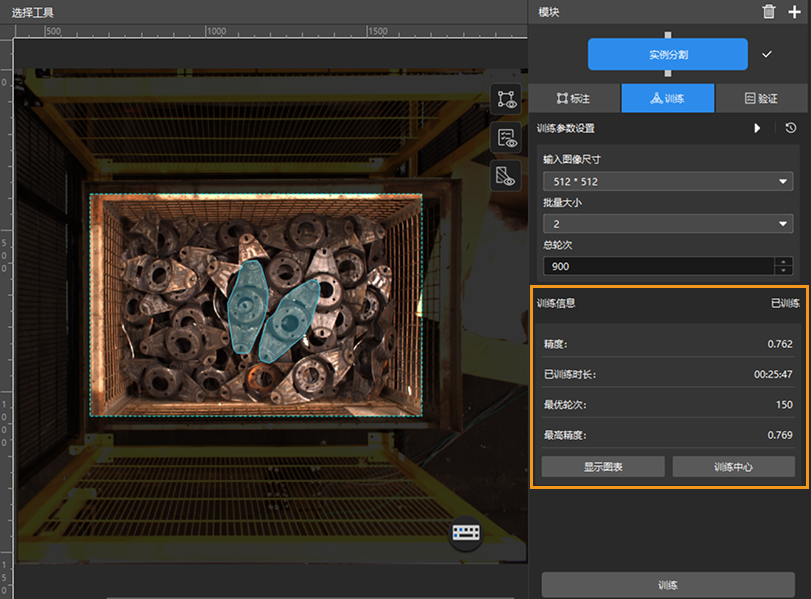Image resolution: width=811 pixels, height=599 pixels.
Task: Start training with the play arrow icon
Action: [x=757, y=128]
